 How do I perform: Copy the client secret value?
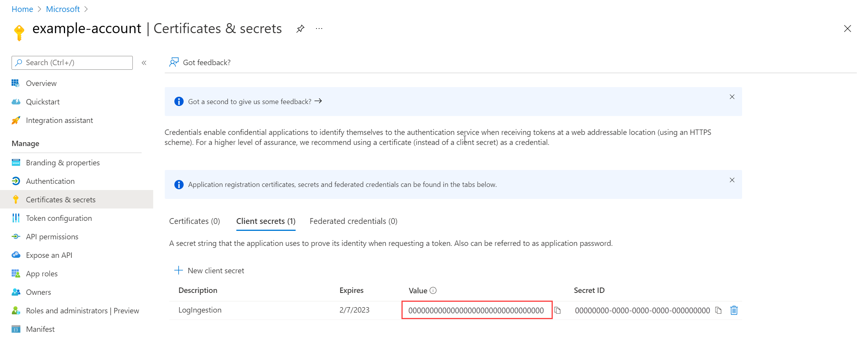(557, 311)
